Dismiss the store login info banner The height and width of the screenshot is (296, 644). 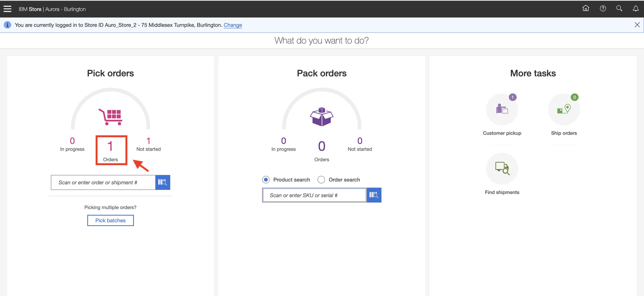pos(637,25)
